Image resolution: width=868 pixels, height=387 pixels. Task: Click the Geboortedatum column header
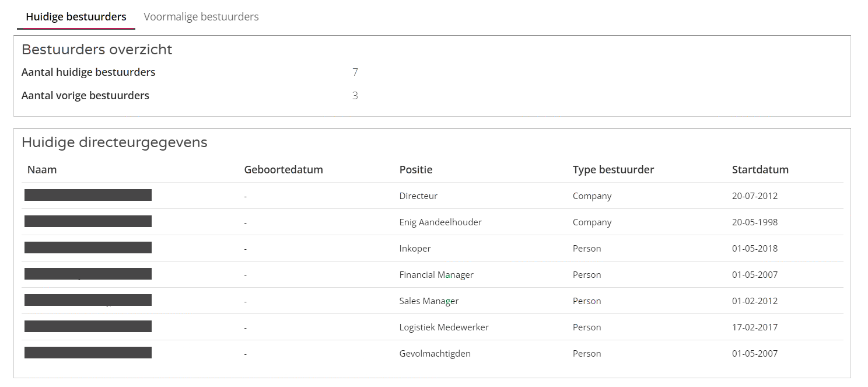pyautogui.click(x=283, y=170)
